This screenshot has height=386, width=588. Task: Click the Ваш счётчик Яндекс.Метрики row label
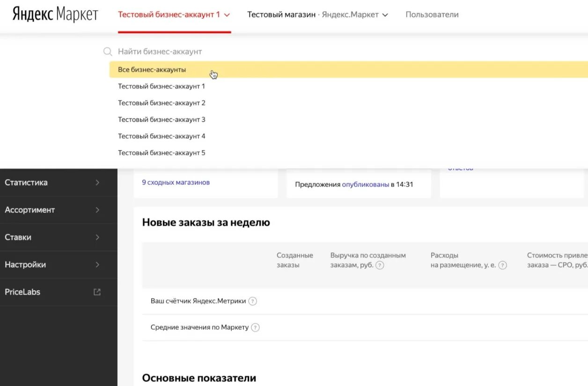198,301
